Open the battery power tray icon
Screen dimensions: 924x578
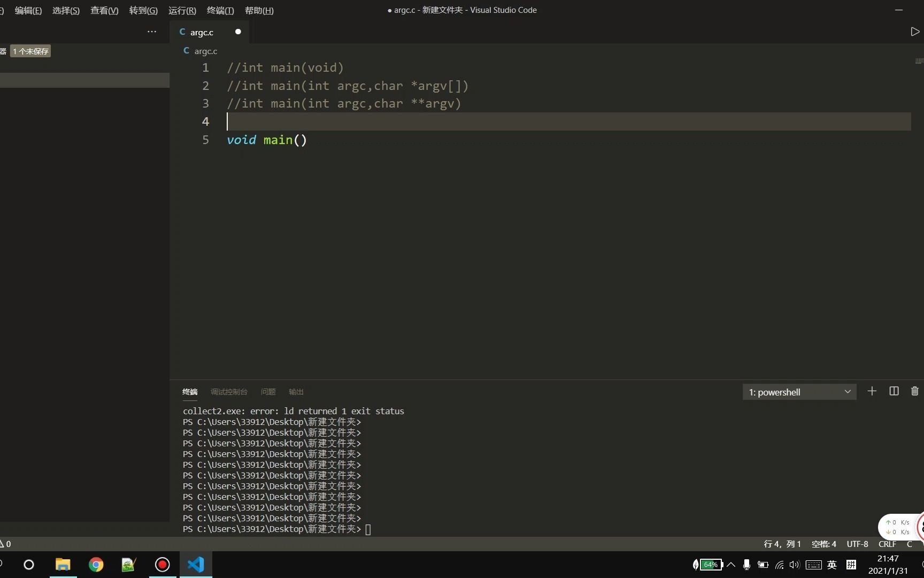pyautogui.click(x=763, y=565)
